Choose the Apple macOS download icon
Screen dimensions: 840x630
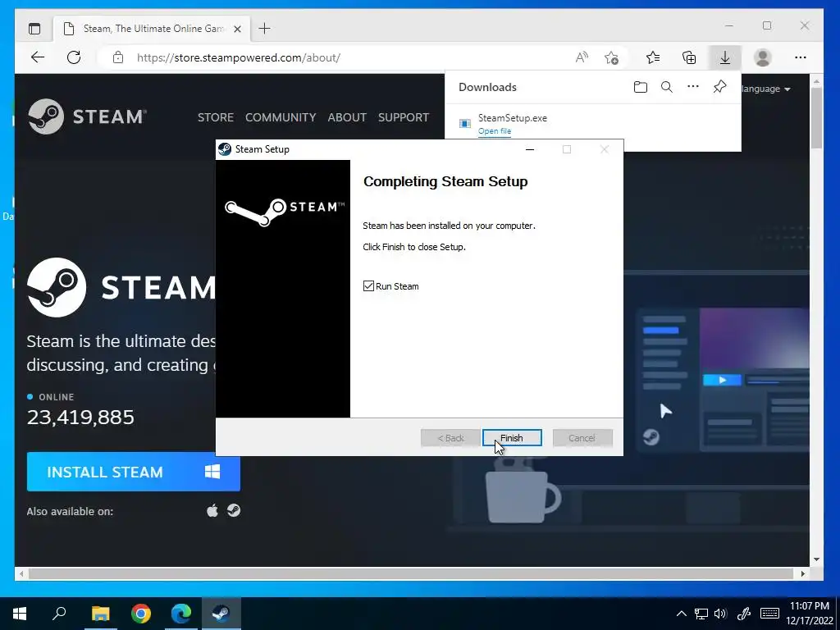tap(212, 510)
